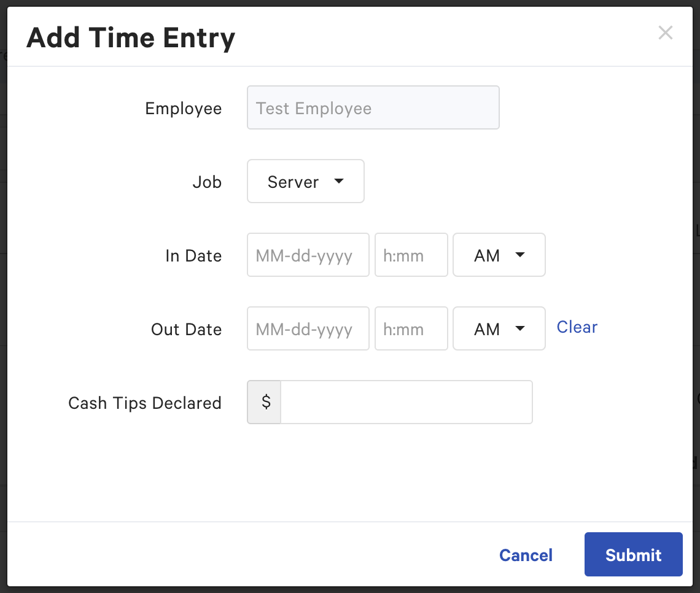Open the AM/PM selector for Out Date
Viewport: 700px width, 593px height.
pos(499,328)
